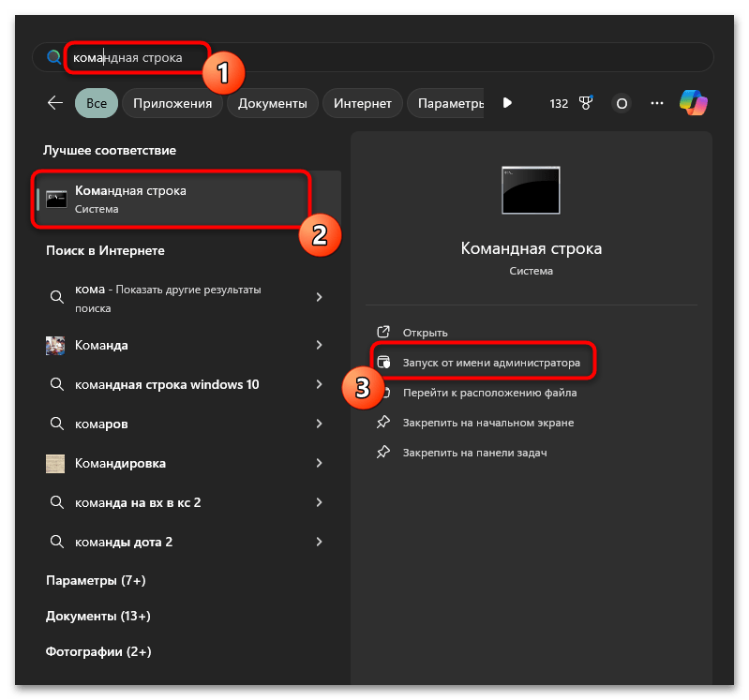Choose 'Запуск от имени администратора'
The image size is (749, 700).
coord(491,363)
